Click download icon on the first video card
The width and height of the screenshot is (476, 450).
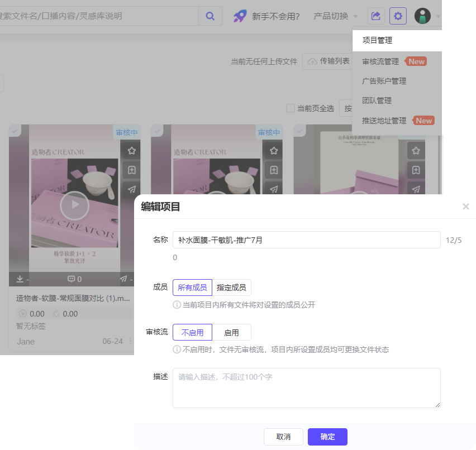pyautogui.click(x=20, y=279)
